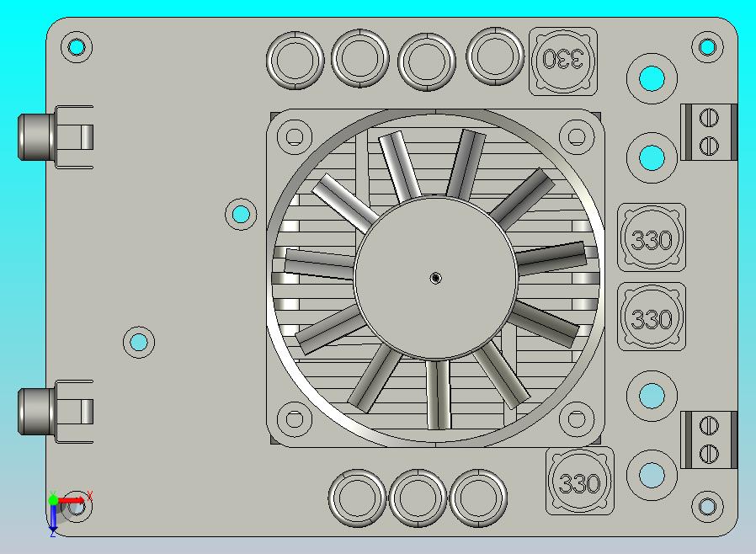Select the second capacitor in the top row
The image size is (756, 554).
360,58
